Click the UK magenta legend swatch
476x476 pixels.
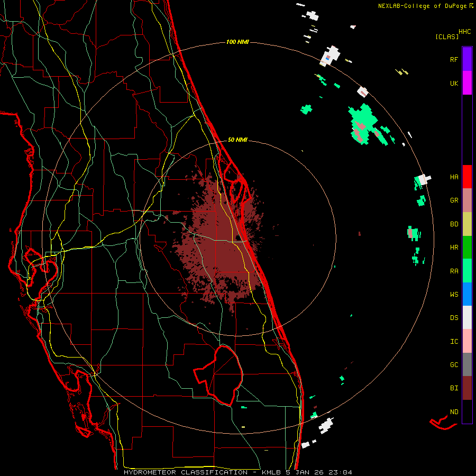click(467, 83)
